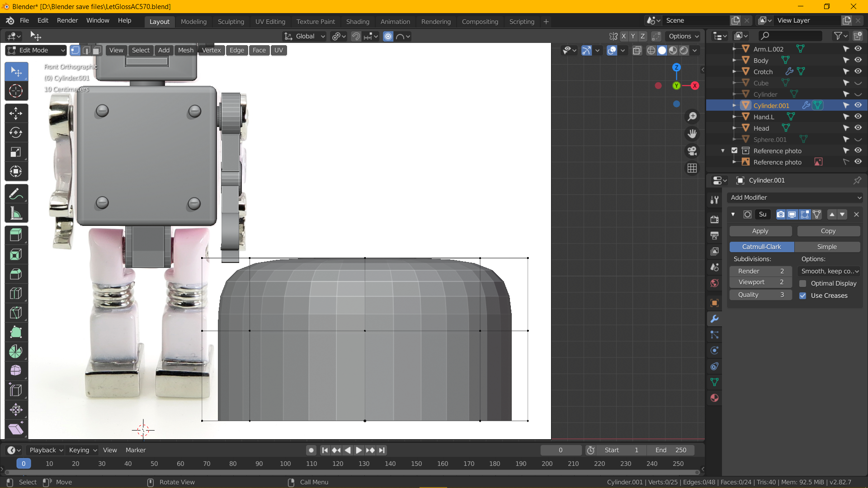Hide the Head object in outliner
Viewport: 868px width, 488px height.
pos(858,128)
